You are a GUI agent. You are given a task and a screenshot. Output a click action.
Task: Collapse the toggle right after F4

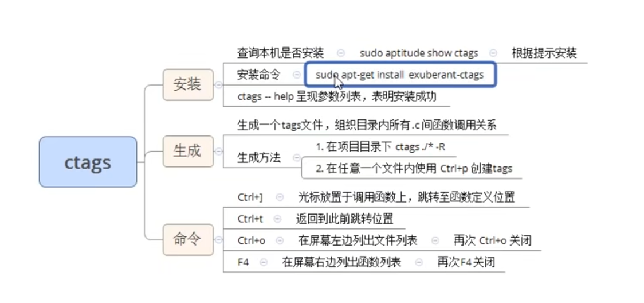(x=264, y=262)
